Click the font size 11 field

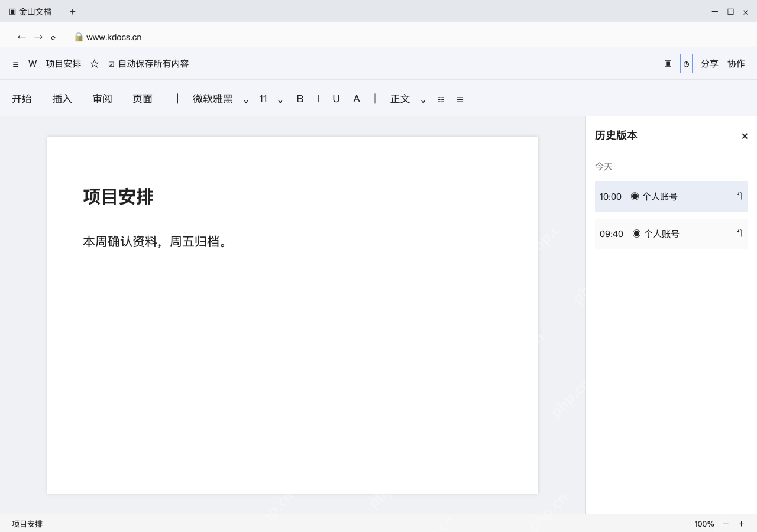[x=263, y=99]
